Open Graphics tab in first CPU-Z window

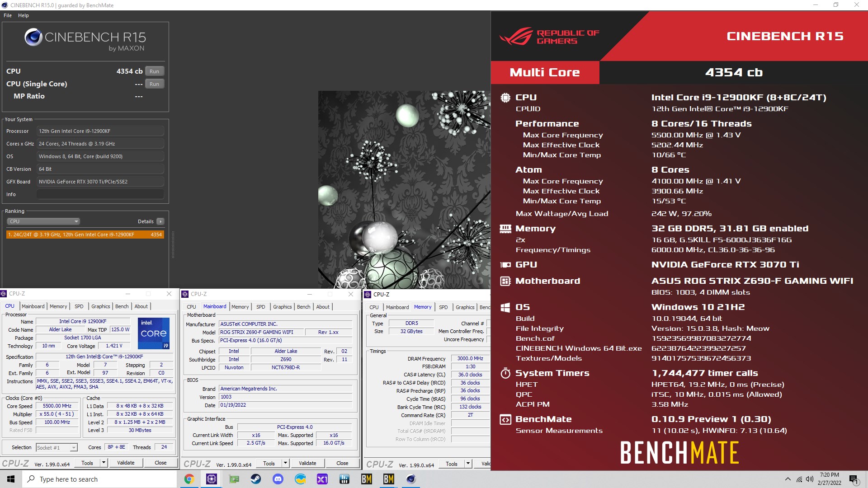tap(100, 306)
